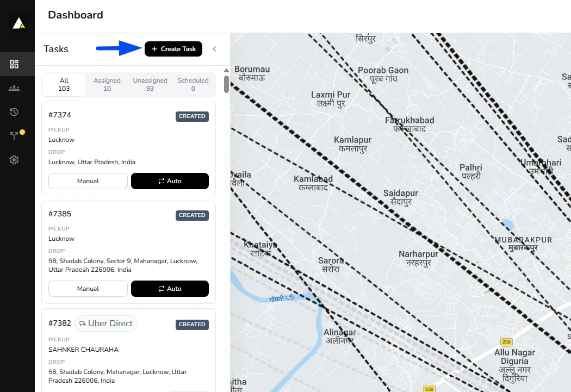
Task: Click the CREATED status badge on #7374
Action: [x=192, y=116]
